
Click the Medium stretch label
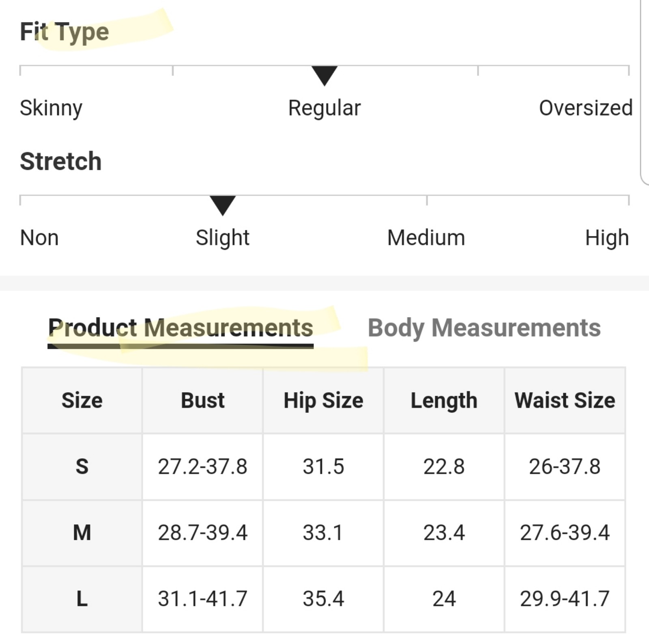coord(426,238)
